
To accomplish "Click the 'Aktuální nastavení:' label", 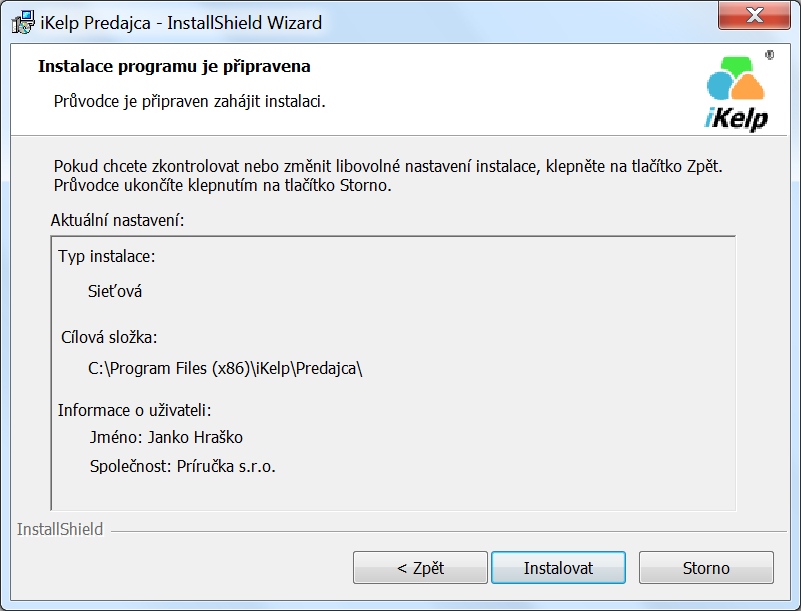I will pyautogui.click(x=118, y=218).
